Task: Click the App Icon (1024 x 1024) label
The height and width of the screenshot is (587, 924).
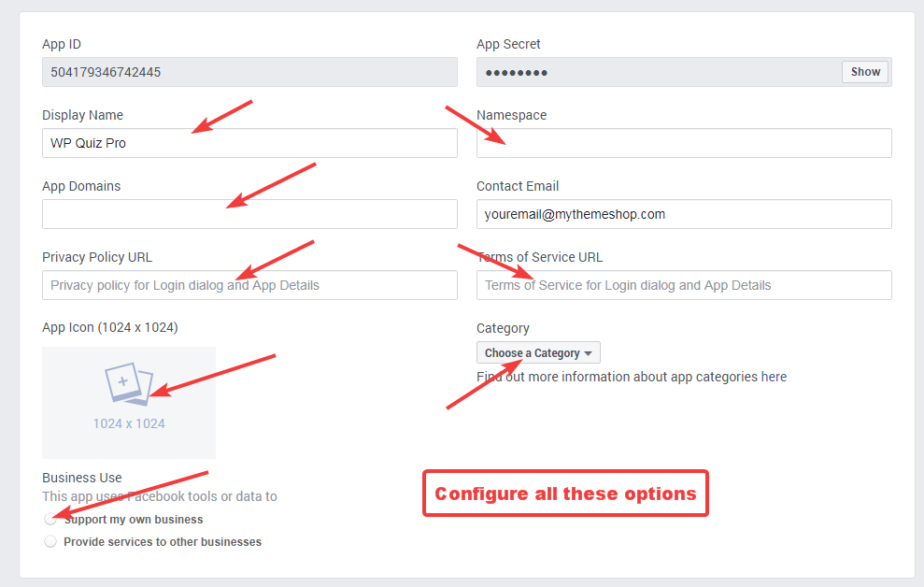Action: click(x=110, y=328)
